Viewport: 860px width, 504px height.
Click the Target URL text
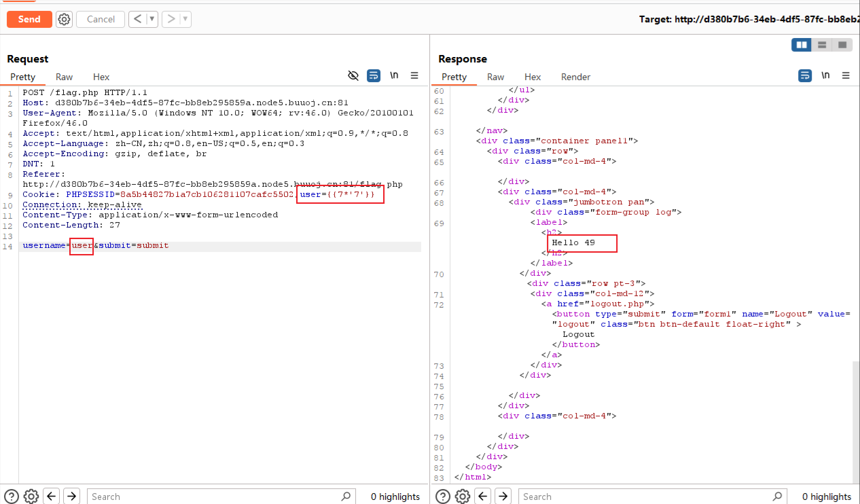(x=749, y=19)
